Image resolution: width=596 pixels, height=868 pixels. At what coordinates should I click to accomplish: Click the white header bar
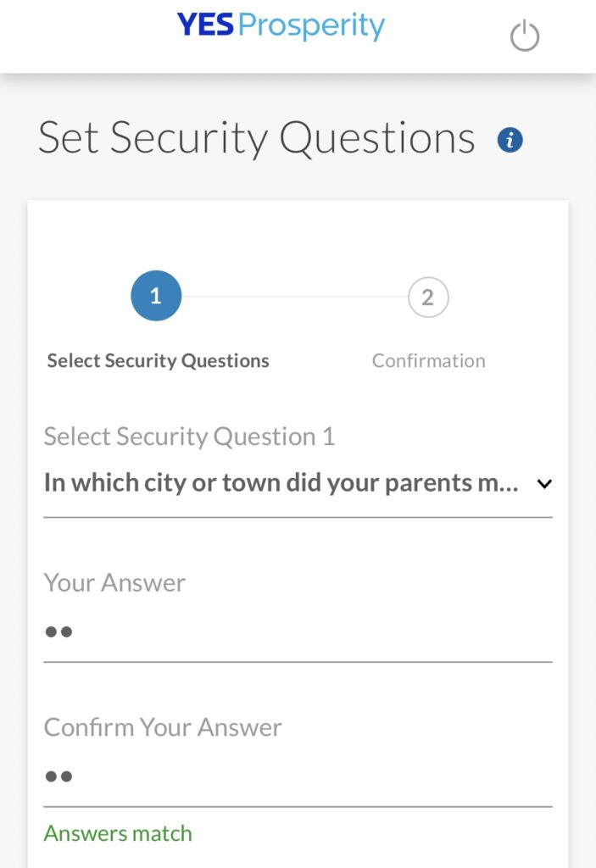pyautogui.click(x=298, y=36)
